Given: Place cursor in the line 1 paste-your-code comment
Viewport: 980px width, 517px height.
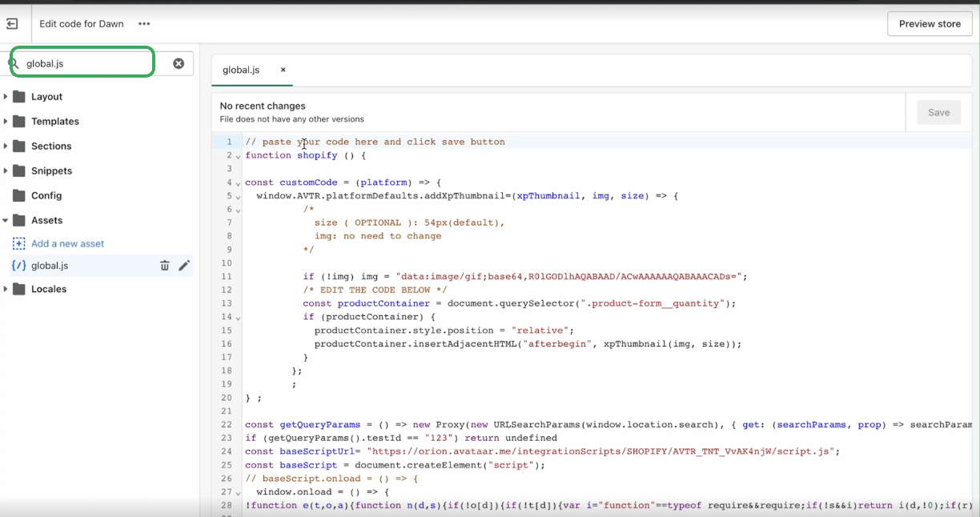Looking at the screenshot, I should tap(375, 142).
